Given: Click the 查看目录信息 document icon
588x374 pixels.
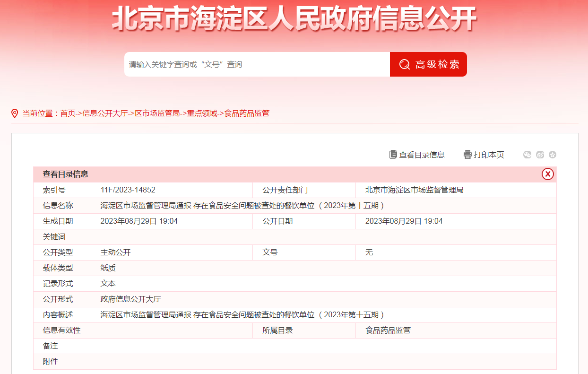Looking at the screenshot, I should pyautogui.click(x=393, y=155).
